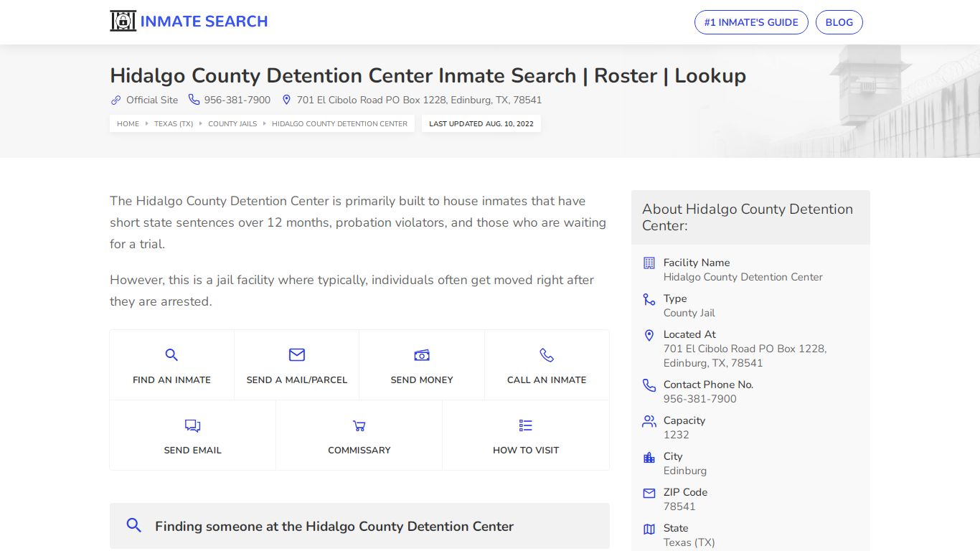
Task: Click the capacity value 1232
Action: [676, 435]
